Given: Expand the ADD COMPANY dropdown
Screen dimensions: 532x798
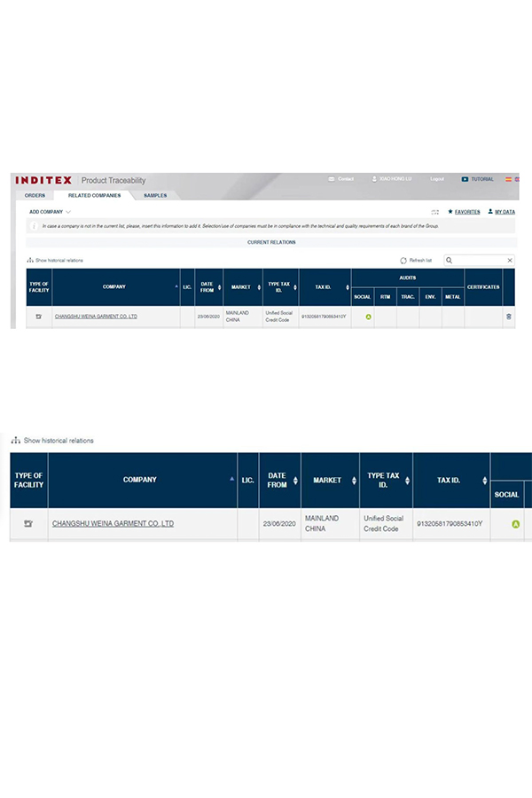Looking at the screenshot, I should tap(50, 212).
